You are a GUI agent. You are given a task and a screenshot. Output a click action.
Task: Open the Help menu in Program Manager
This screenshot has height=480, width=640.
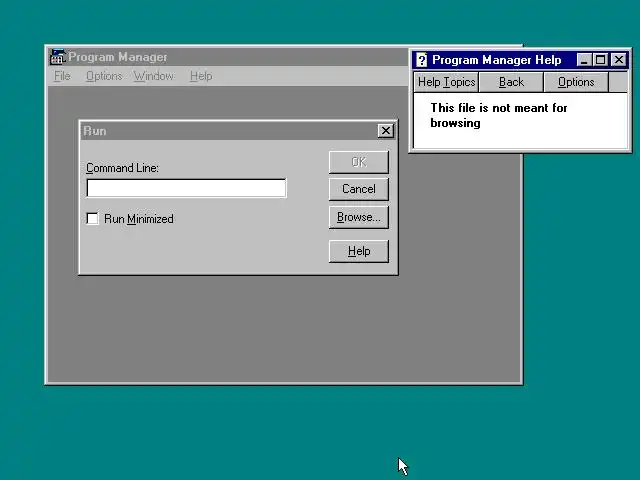tap(201, 76)
